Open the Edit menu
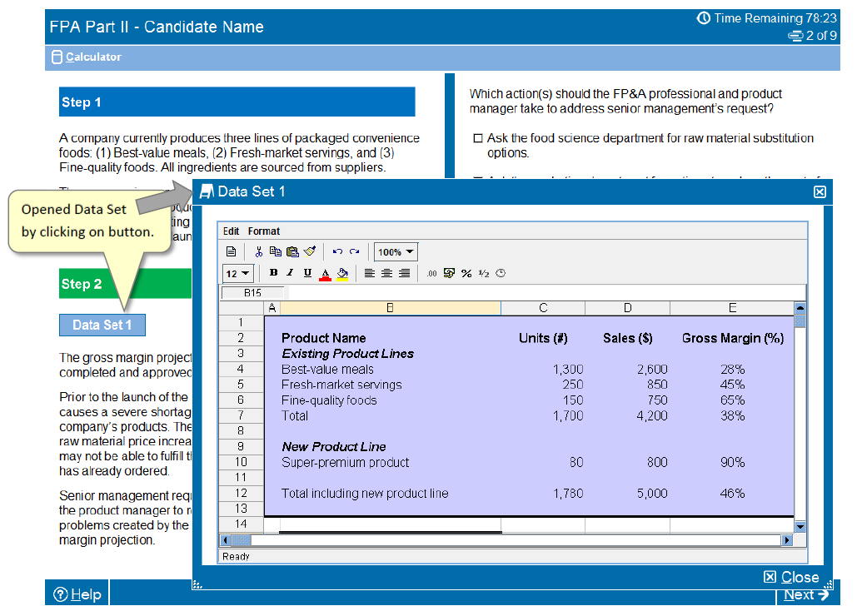This screenshot has height=616, width=862. tap(231, 231)
